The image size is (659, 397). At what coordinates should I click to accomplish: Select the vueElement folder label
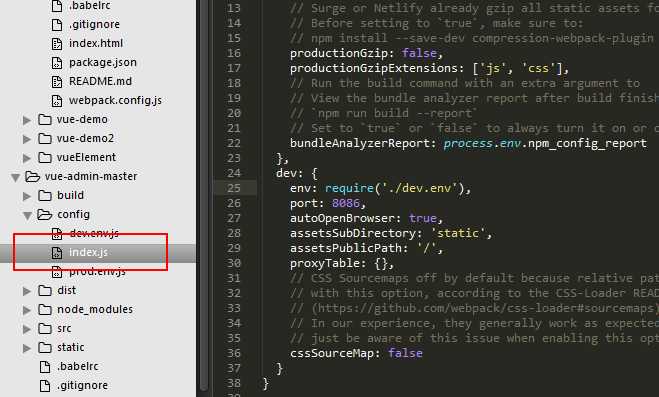86,157
